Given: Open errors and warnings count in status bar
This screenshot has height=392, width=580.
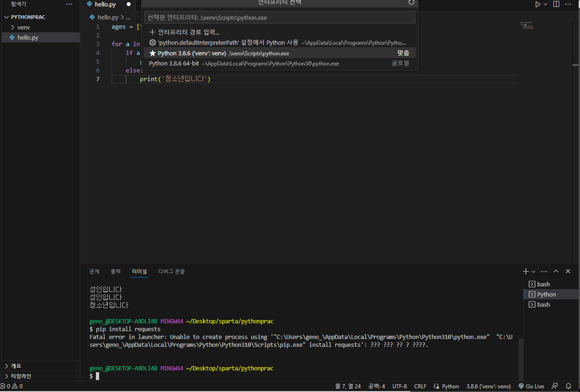Looking at the screenshot, I should 12,386.
